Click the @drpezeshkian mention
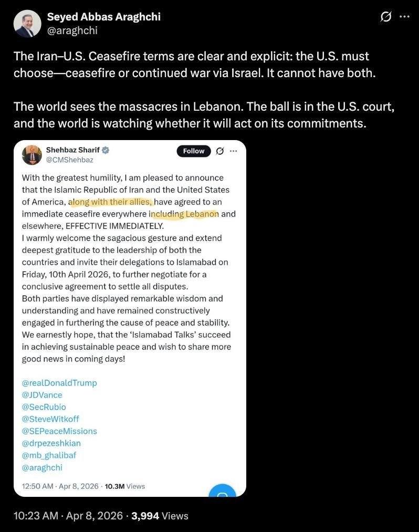Screen dimensions: 419x532 tap(51, 443)
